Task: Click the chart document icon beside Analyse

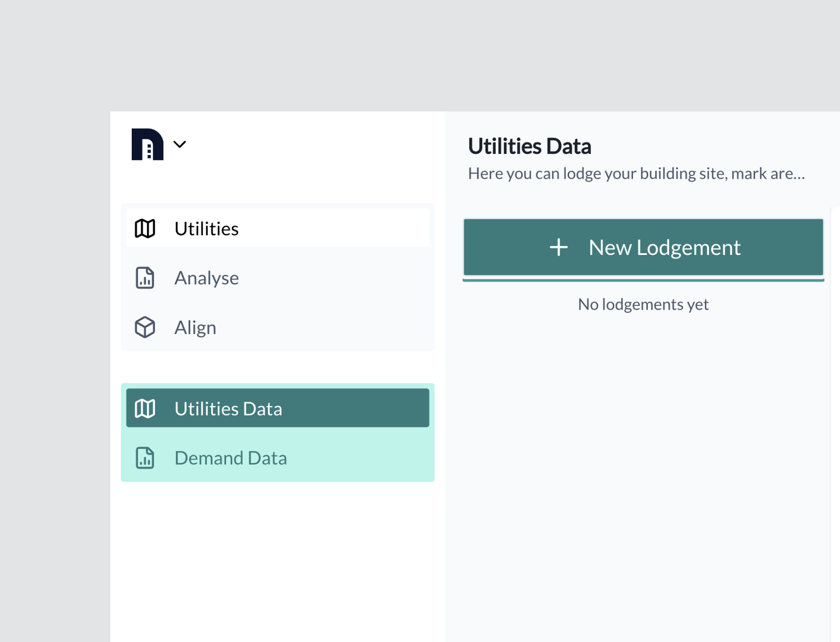Action: (x=145, y=278)
